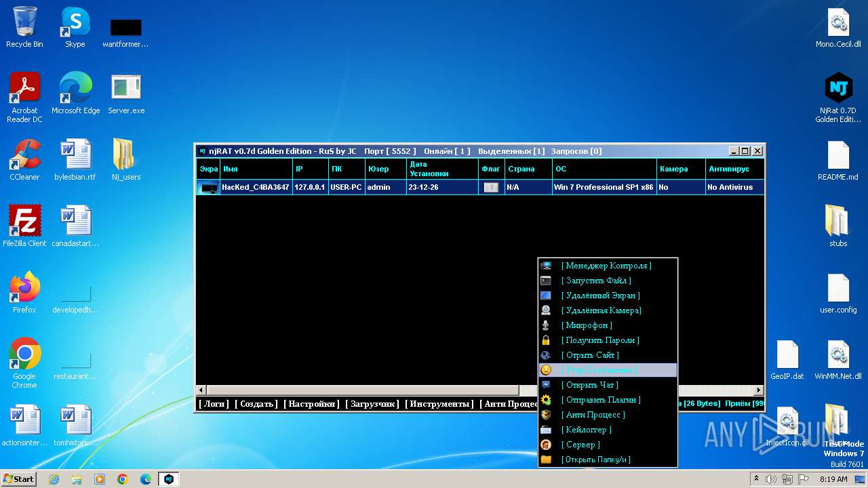Click the client screen thumbnail in the row
This screenshot has height=488, width=868.
tap(208, 187)
